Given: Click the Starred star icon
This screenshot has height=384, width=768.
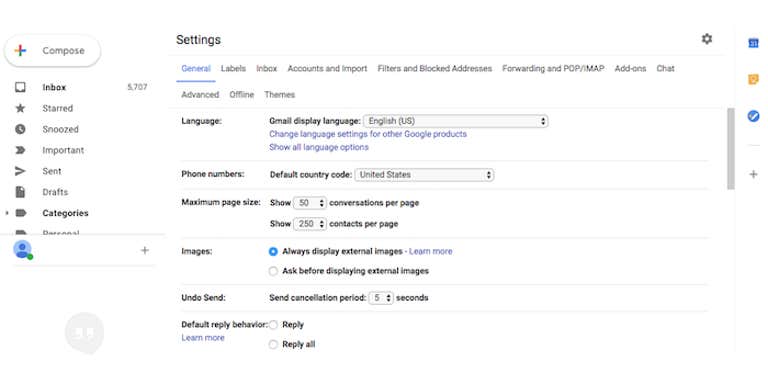Looking at the screenshot, I should (20, 108).
